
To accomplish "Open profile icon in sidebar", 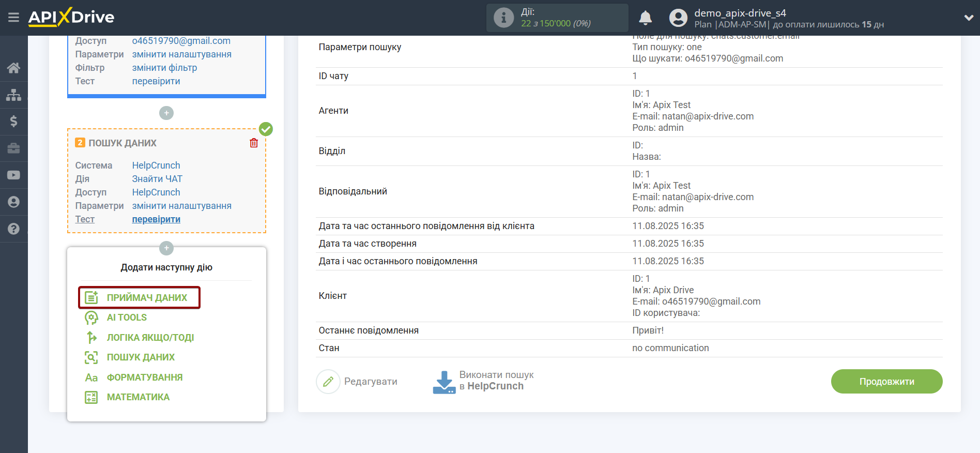I will (14, 202).
